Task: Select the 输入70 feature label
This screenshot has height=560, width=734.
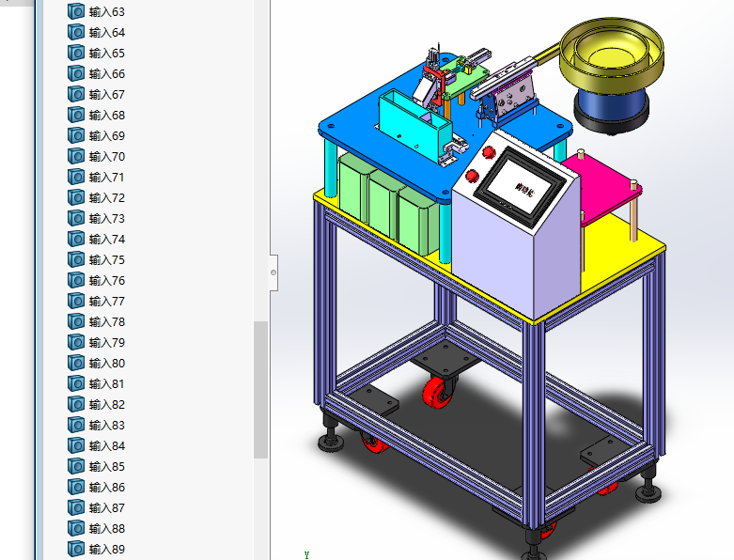Action: tap(107, 157)
